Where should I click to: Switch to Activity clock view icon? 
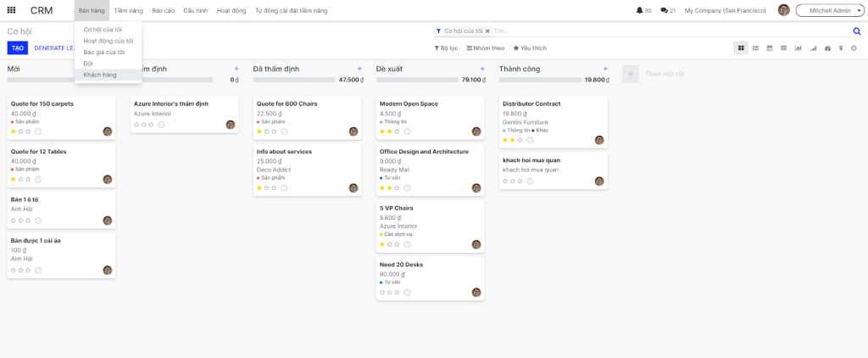point(854,48)
